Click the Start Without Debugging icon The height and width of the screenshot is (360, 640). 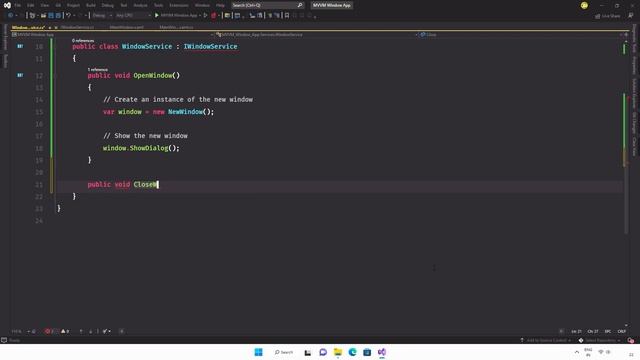205,16
